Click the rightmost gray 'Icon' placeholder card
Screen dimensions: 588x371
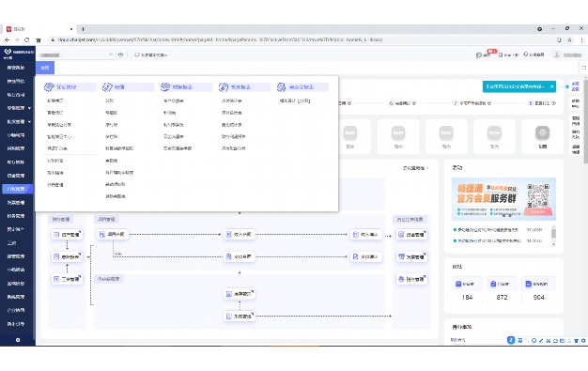tap(494, 136)
